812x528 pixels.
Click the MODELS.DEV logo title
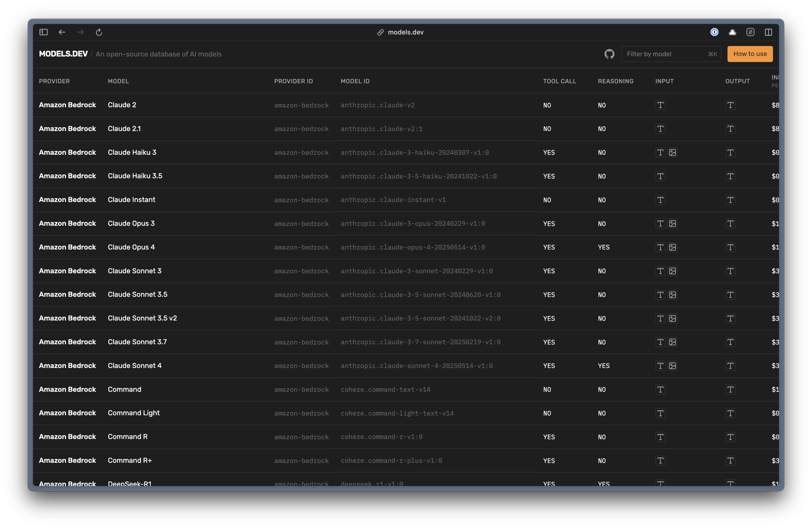tap(63, 54)
